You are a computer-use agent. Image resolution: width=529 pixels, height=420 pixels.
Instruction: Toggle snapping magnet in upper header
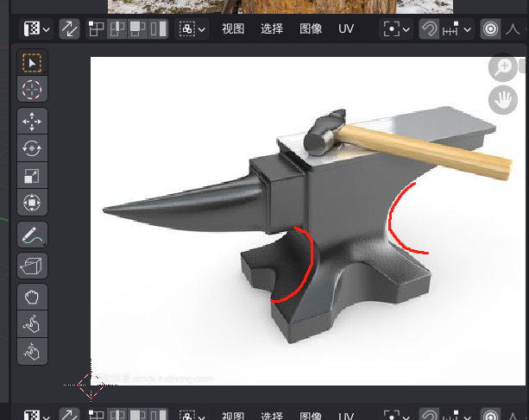429,29
